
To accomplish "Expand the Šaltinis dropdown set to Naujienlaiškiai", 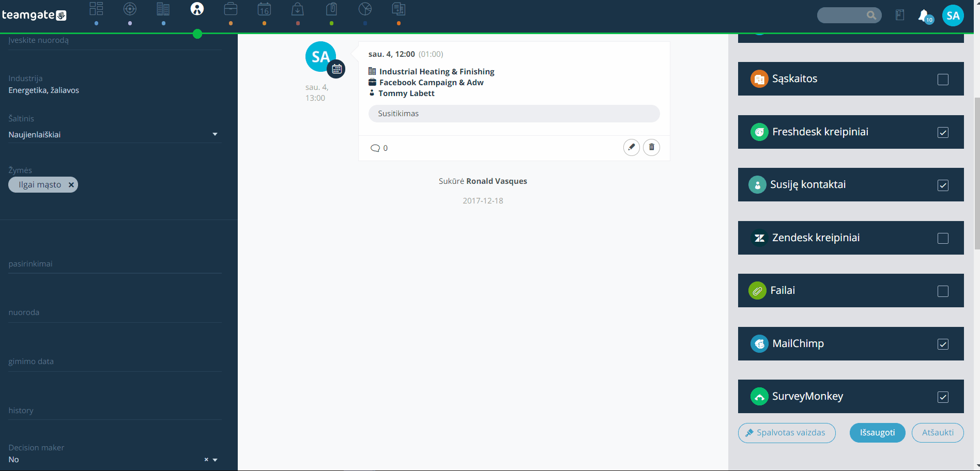I will coord(115,134).
